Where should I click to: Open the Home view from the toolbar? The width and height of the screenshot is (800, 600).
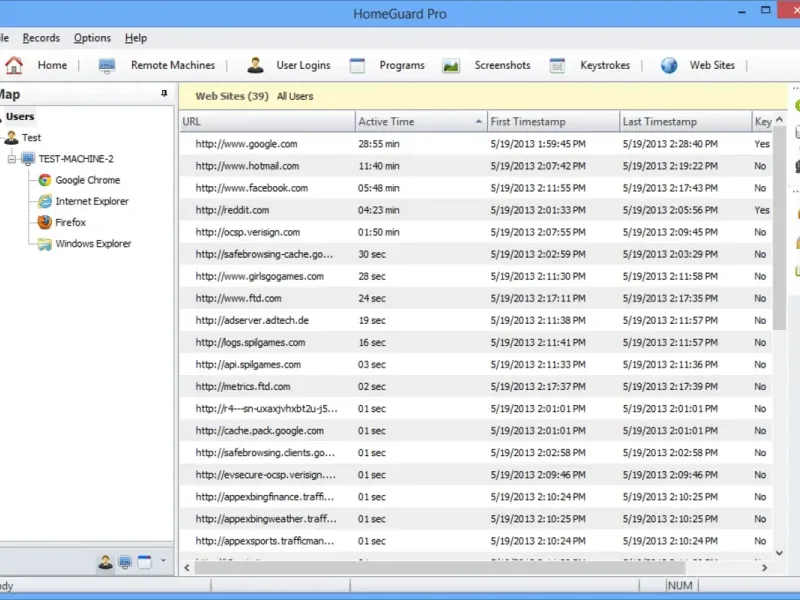tap(37, 65)
